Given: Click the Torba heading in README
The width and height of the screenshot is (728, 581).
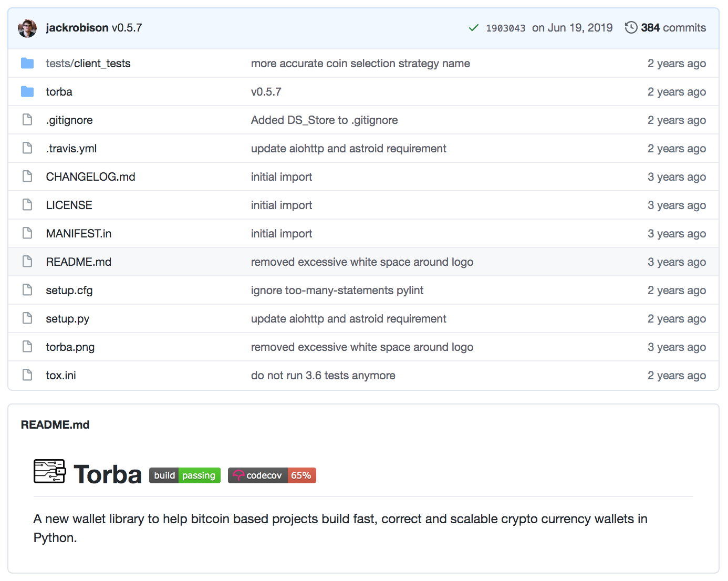Looking at the screenshot, I should click(108, 475).
